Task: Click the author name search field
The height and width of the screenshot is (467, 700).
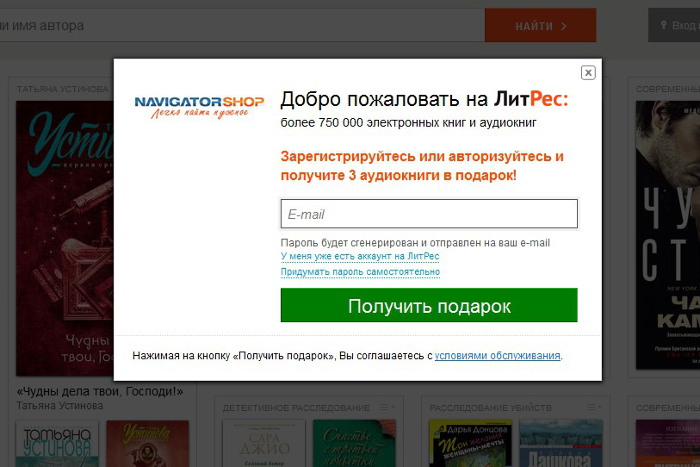Action: point(242,25)
